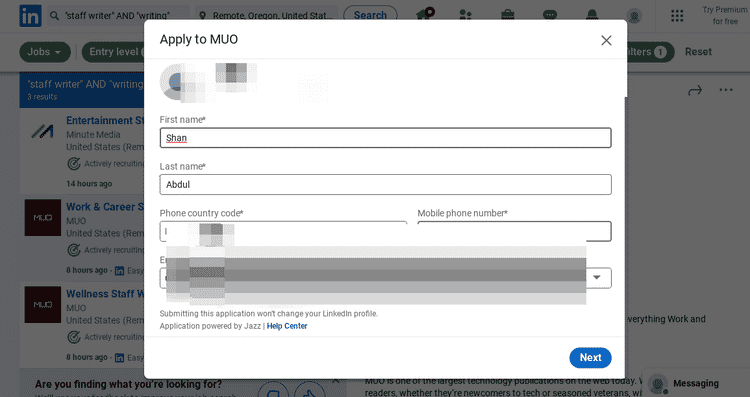Open the Work apps grid icon
The width and height of the screenshot is (750, 397).
click(x=677, y=16)
